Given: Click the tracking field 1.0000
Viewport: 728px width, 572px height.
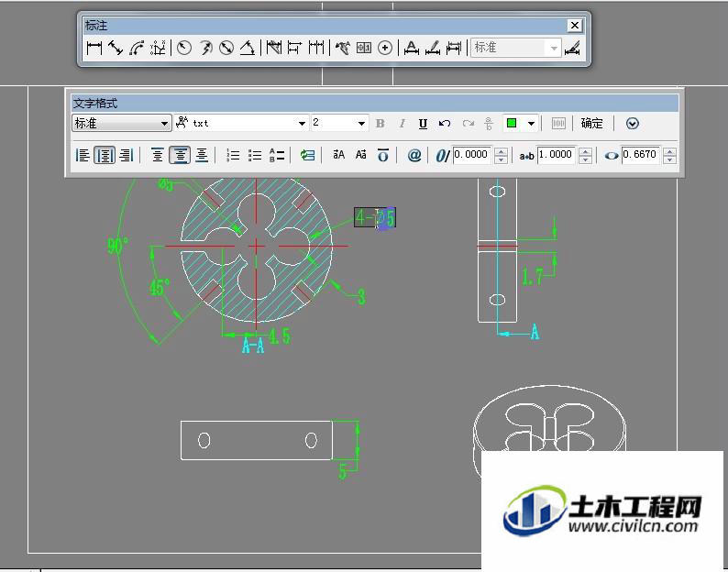Looking at the screenshot, I should [x=557, y=155].
